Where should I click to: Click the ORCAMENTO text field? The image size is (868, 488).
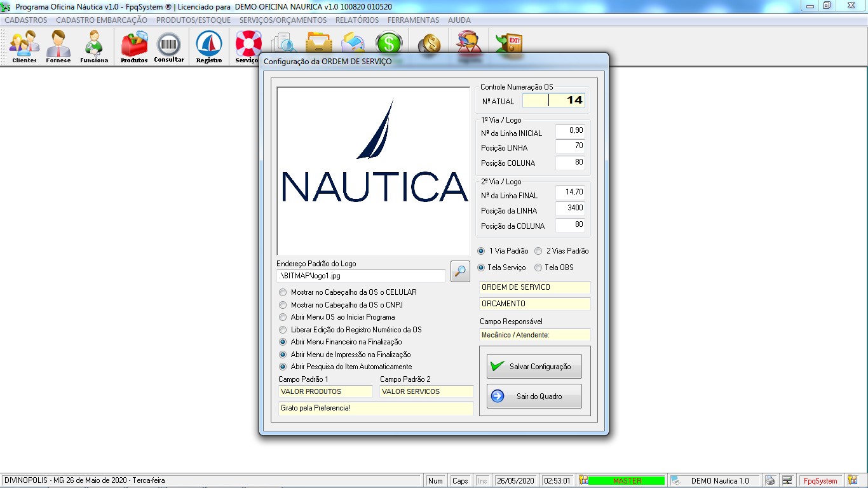pyautogui.click(x=535, y=304)
